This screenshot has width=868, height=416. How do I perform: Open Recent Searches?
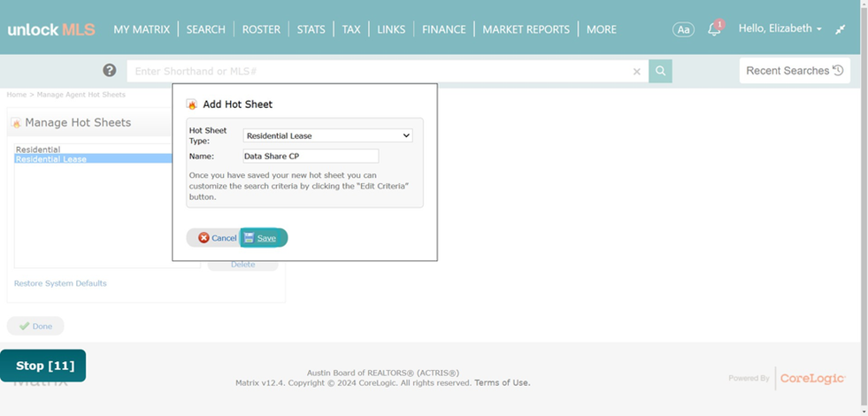coord(795,70)
